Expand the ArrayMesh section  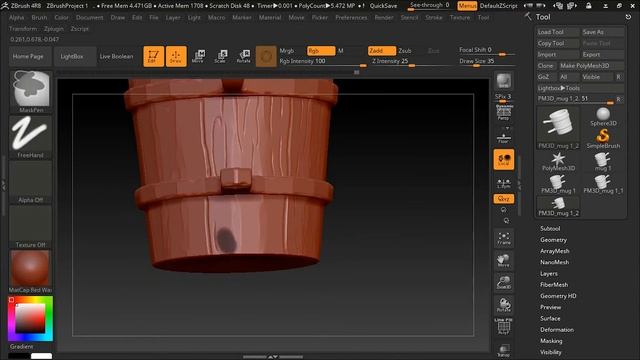point(555,251)
